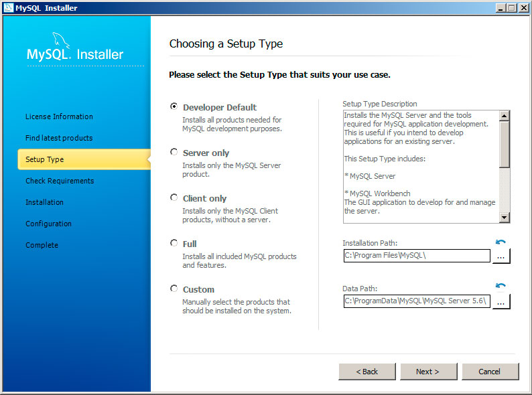
Task: Click the 'Setup Type Description' label
Action: (380, 104)
